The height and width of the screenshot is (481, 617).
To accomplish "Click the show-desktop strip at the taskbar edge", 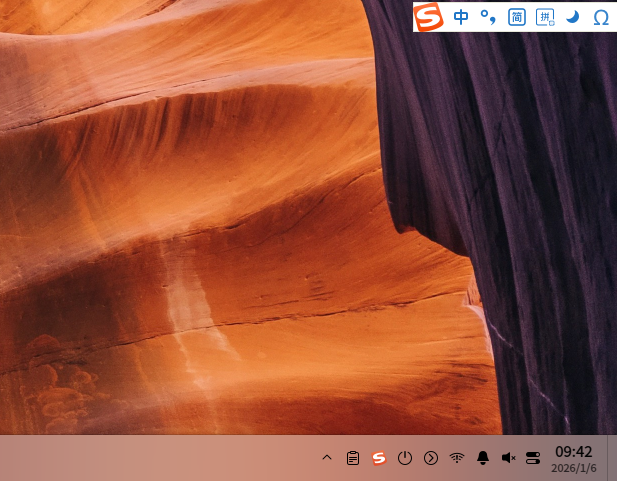I will pyautogui.click(x=612, y=458).
